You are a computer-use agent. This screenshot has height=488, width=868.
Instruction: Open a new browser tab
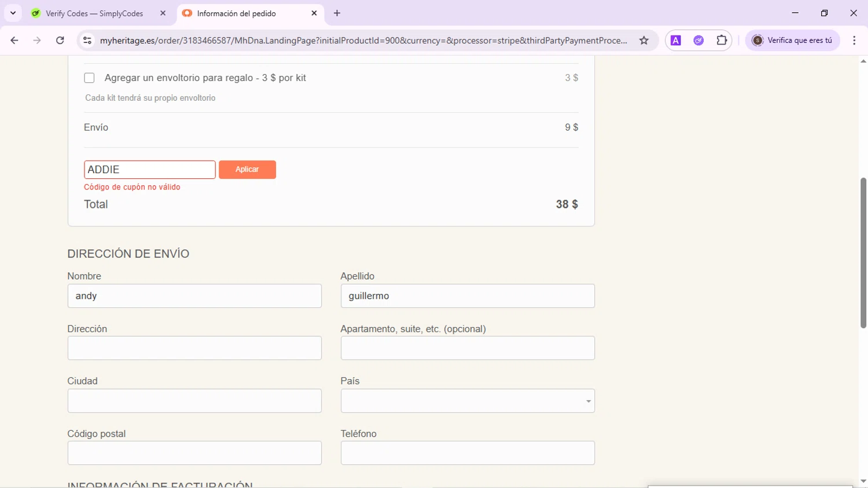click(x=337, y=13)
